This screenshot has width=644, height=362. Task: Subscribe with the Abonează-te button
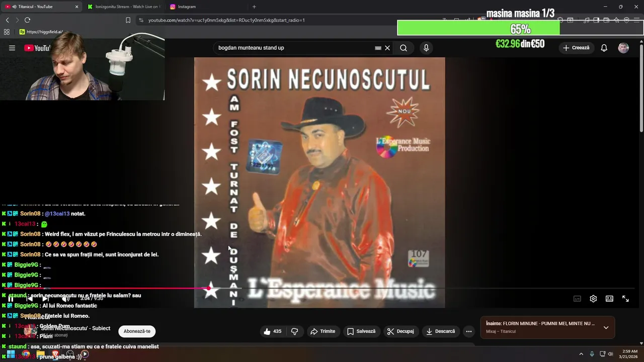tap(137, 331)
